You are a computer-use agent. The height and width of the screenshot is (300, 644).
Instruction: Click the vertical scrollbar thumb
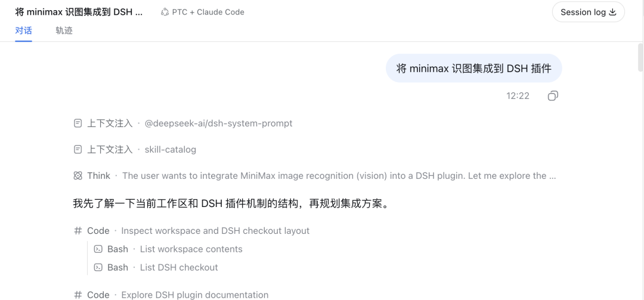(x=640, y=57)
